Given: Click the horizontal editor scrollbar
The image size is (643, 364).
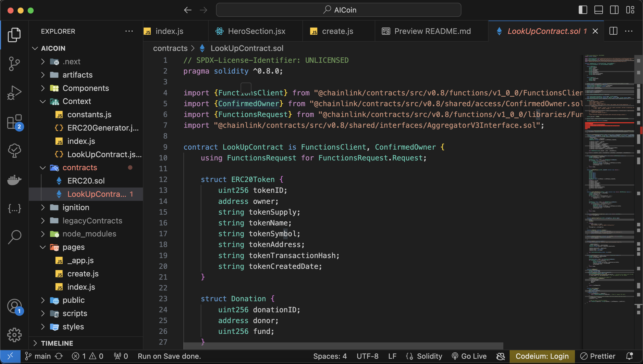Looking at the screenshot, I should tap(343, 346).
